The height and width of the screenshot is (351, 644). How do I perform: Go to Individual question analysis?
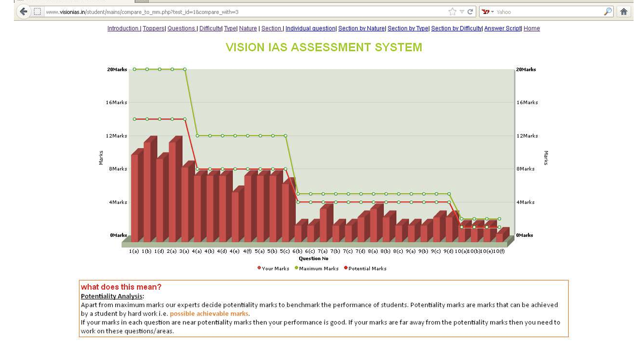[x=311, y=28]
